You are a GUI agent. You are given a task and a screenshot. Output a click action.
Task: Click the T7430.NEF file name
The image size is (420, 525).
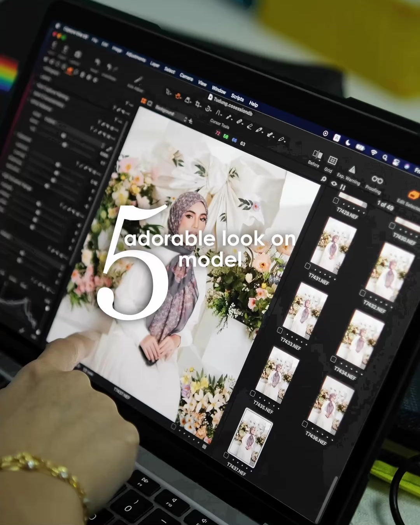pyautogui.click(x=404, y=239)
